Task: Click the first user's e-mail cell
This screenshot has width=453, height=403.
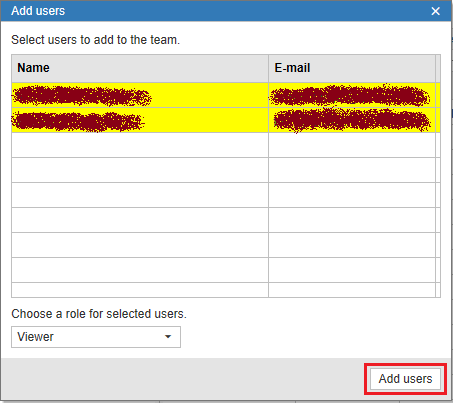Action: (x=352, y=95)
